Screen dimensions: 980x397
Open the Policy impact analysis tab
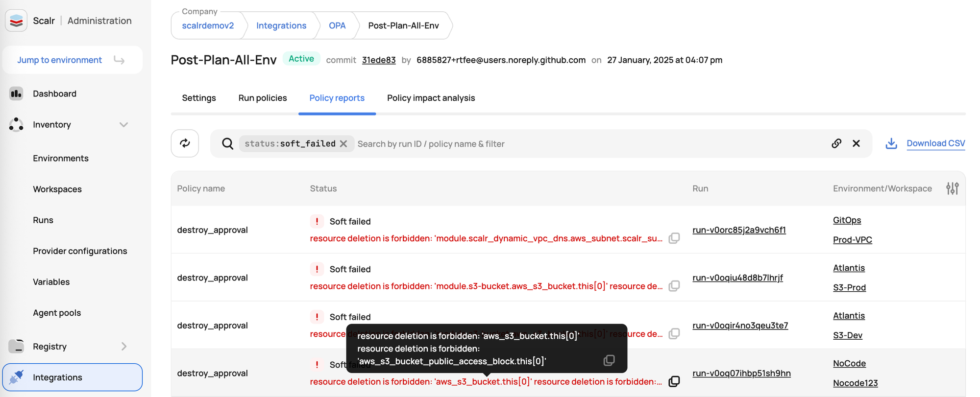tap(431, 98)
